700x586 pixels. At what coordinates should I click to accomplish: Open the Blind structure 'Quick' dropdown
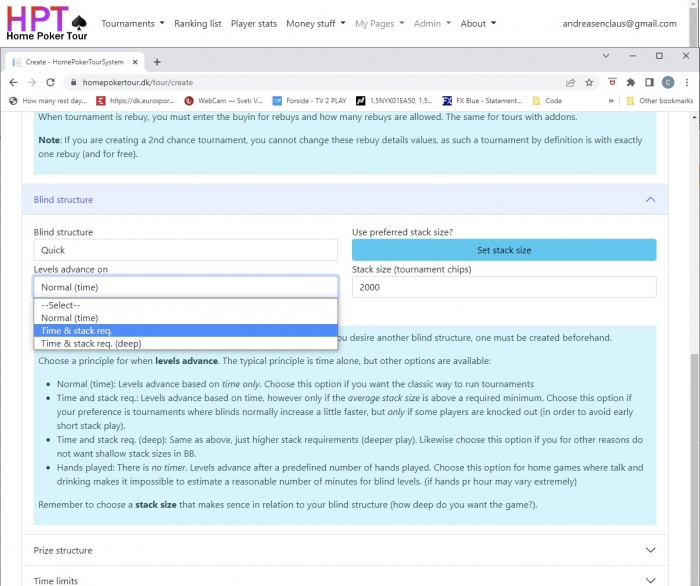pos(186,250)
